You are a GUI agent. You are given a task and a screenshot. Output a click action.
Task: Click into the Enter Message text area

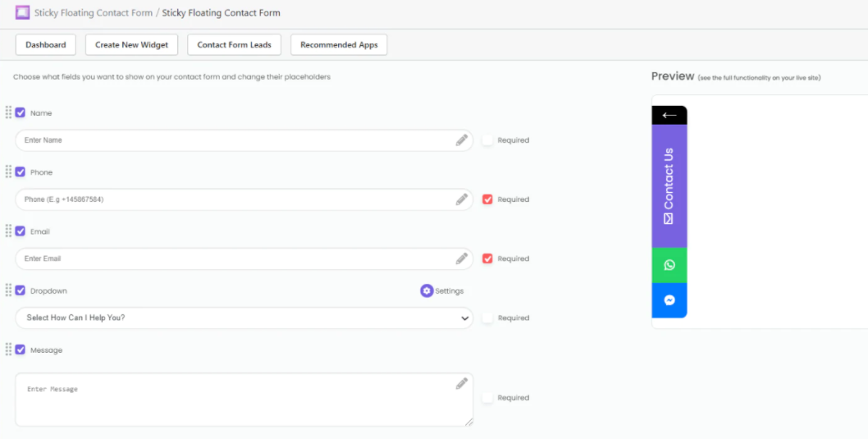(x=244, y=400)
